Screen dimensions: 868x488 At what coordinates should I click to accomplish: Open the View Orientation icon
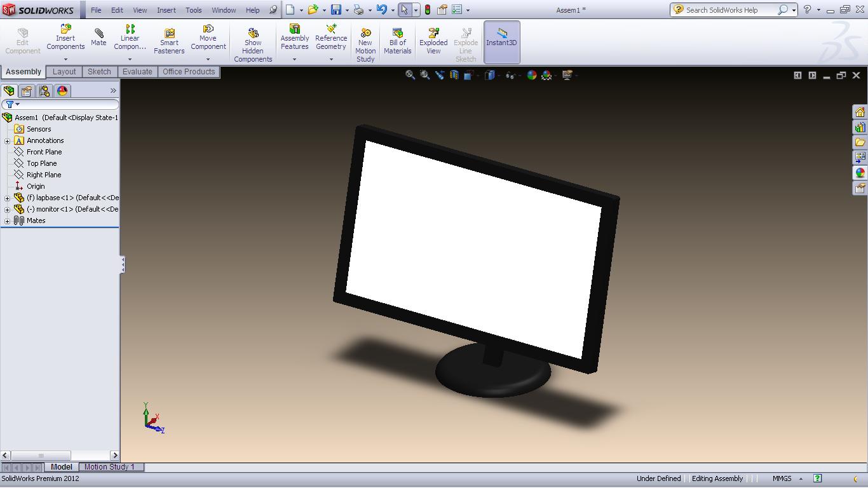[x=469, y=75]
